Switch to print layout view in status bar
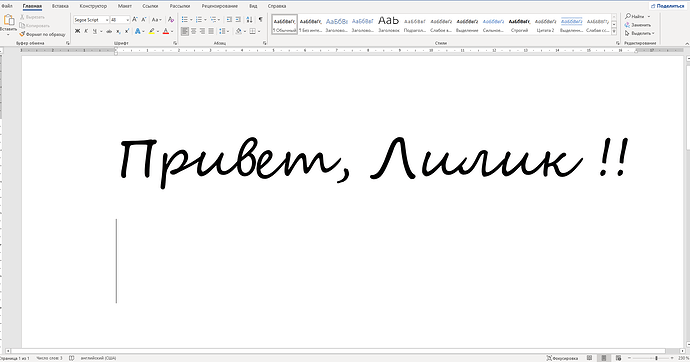 [x=604, y=358]
